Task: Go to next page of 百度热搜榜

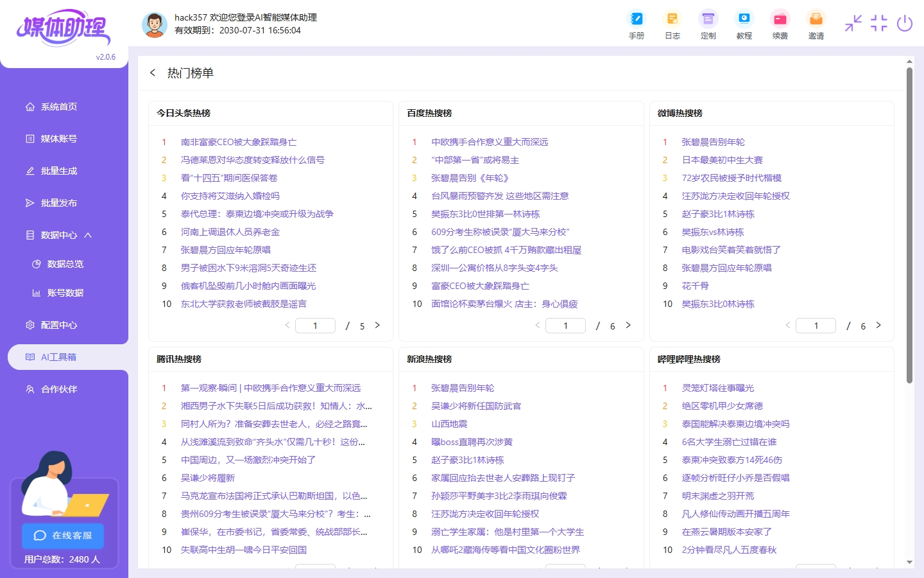Action: coord(628,326)
